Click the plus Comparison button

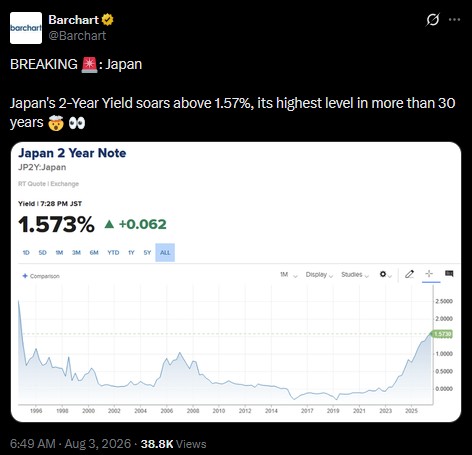pyautogui.click(x=41, y=276)
